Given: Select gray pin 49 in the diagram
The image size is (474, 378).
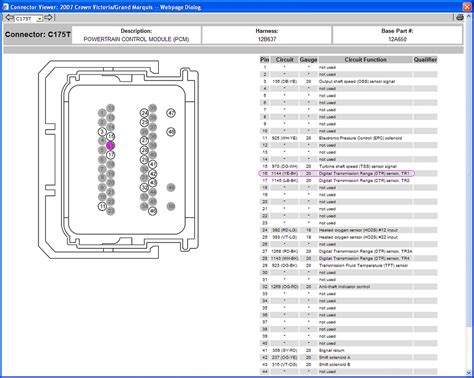Looking at the screenshot, I should (x=171, y=187).
